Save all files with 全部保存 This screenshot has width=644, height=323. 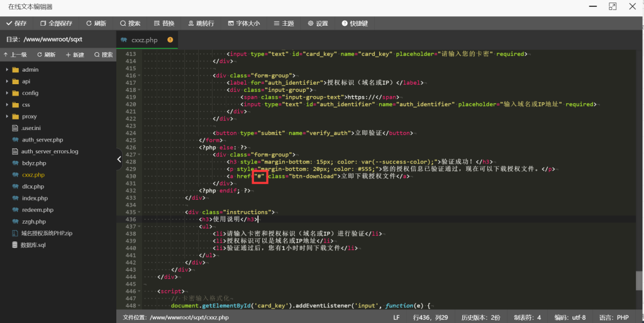click(x=56, y=23)
